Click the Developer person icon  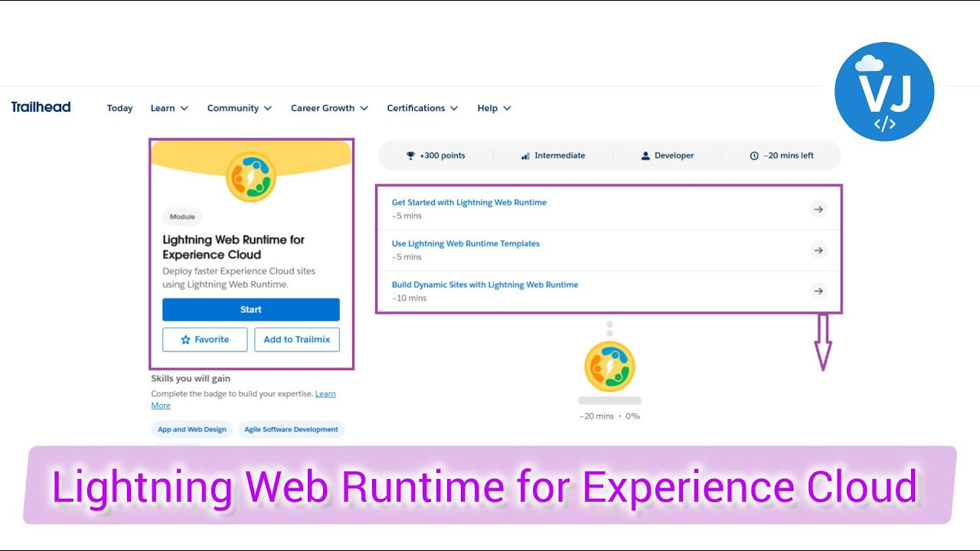tap(646, 155)
